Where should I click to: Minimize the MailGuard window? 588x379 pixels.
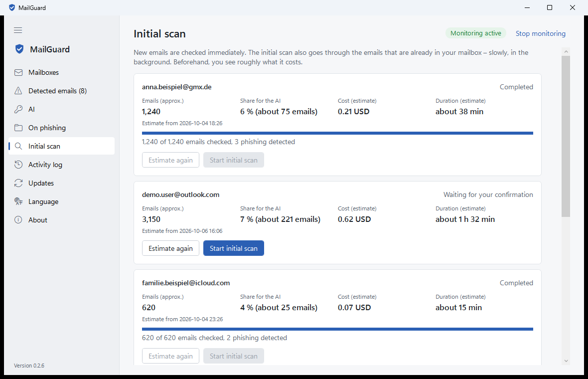pyautogui.click(x=527, y=7)
